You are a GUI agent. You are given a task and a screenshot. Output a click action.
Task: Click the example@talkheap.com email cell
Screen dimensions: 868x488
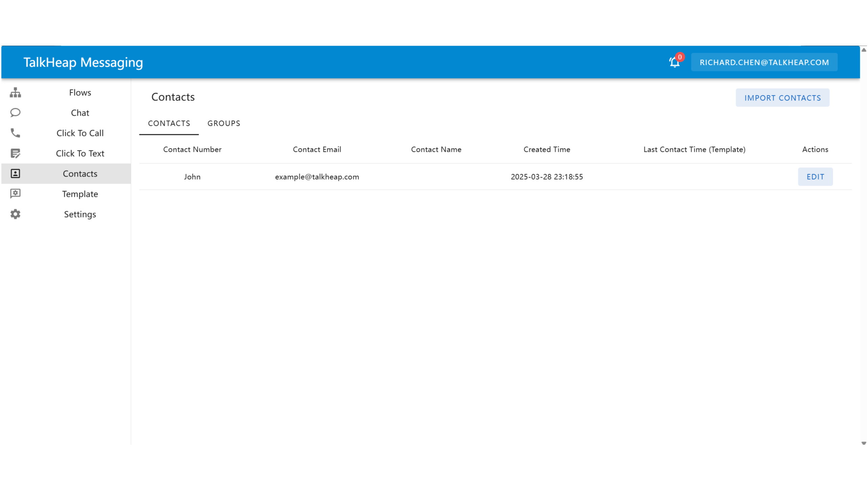point(317,177)
